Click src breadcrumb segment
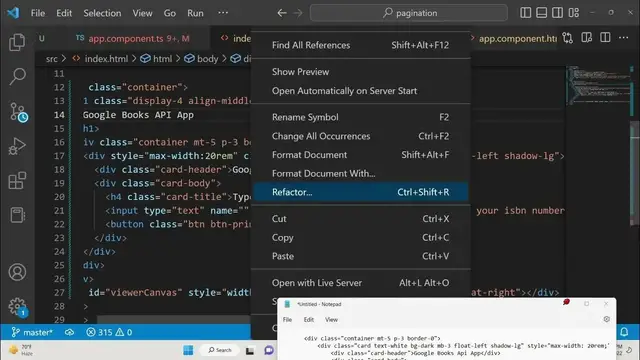The image size is (640, 360). 51,59
